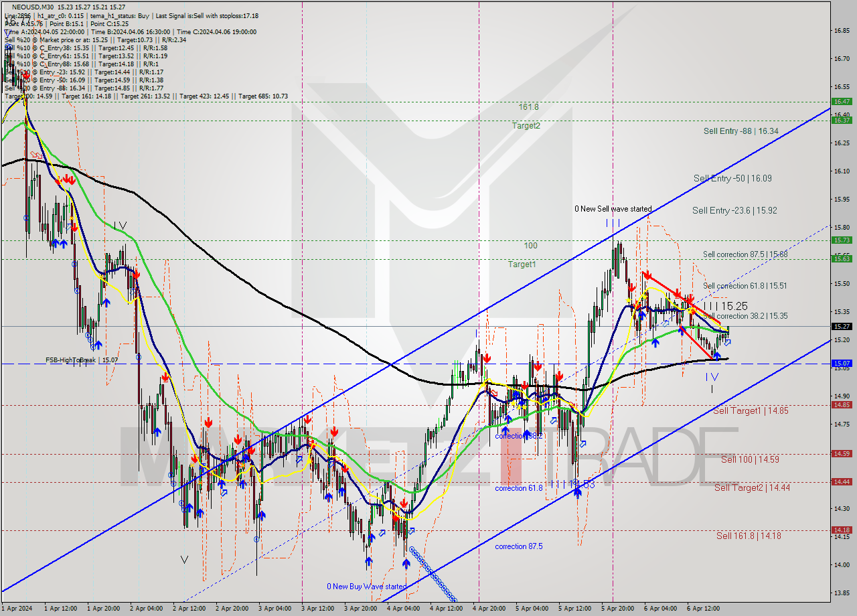857x616 pixels.
Task: Click the current price 15.27 tag
Action: 842,326
